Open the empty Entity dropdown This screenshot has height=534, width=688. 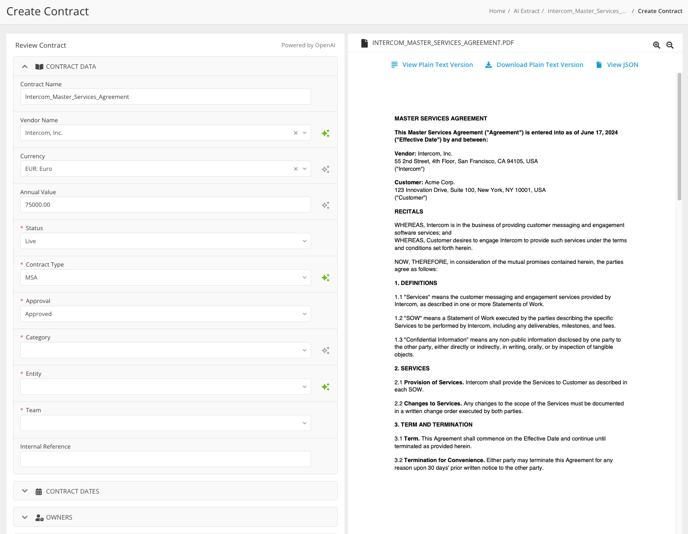click(x=165, y=387)
